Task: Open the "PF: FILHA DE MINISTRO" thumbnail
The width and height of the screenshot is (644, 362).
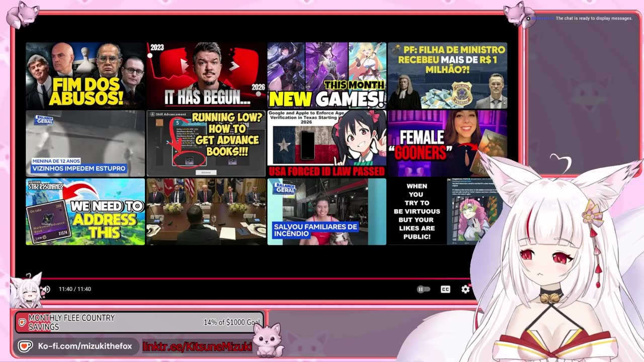Action: coord(447,75)
